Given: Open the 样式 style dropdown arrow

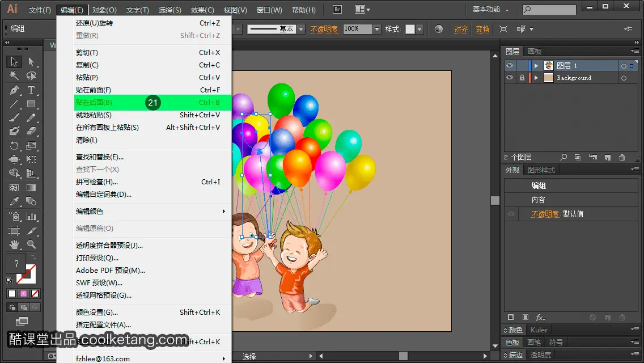Looking at the screenshot, I should 420,29.
